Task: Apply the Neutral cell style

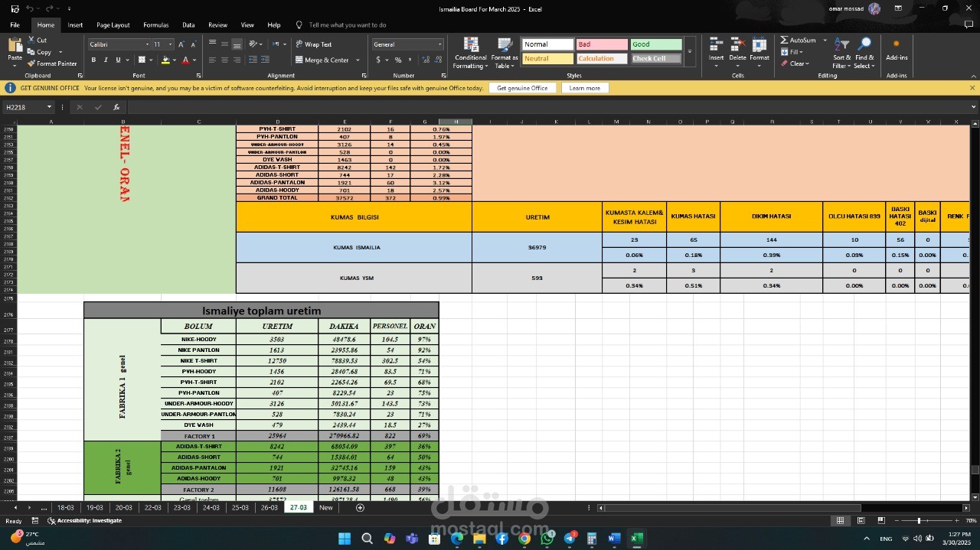Action: click(547, 58)
